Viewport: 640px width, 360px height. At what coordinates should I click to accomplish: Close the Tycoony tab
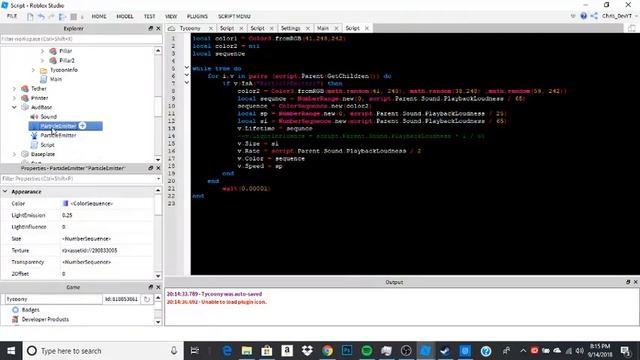tap(211, 28)
